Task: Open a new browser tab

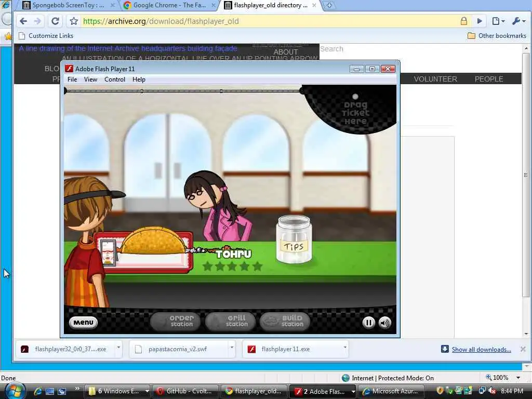Action: [x=329, y=5]
